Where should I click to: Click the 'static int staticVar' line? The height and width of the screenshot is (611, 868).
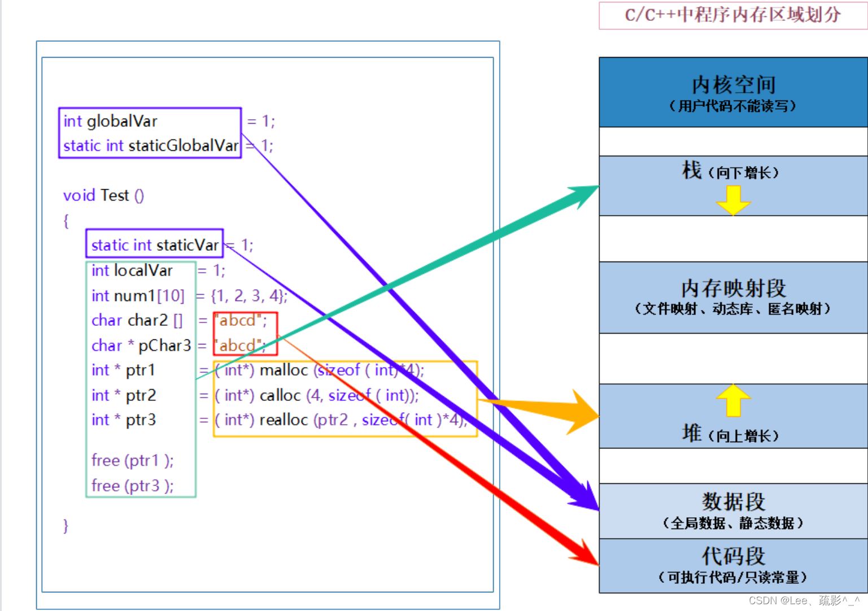click(x=155, y=245)
